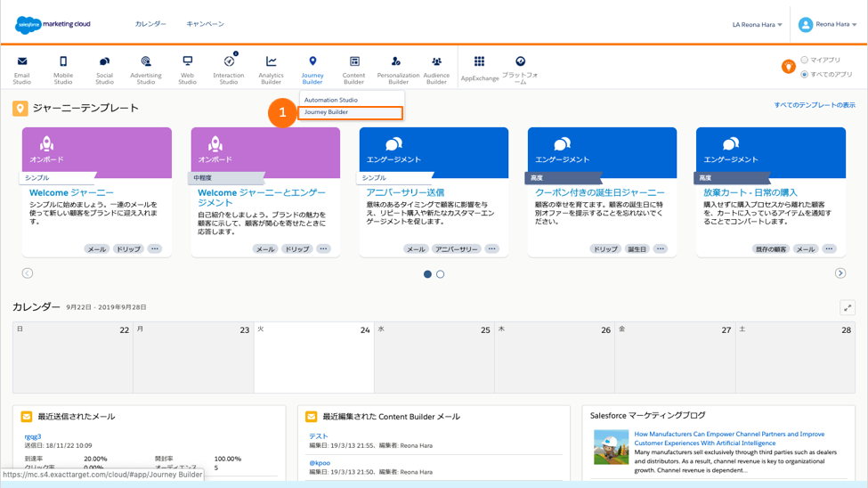Open Content Builder icon

(x=354, y=61)
